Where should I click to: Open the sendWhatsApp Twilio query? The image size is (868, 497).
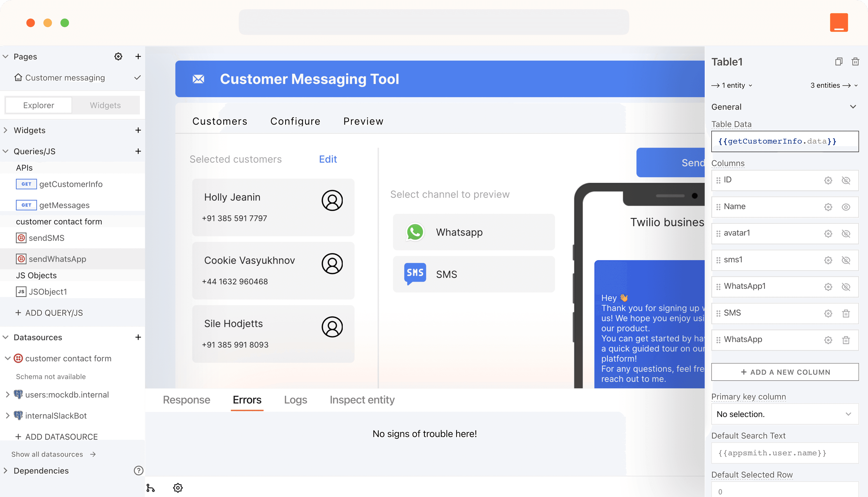57,259
